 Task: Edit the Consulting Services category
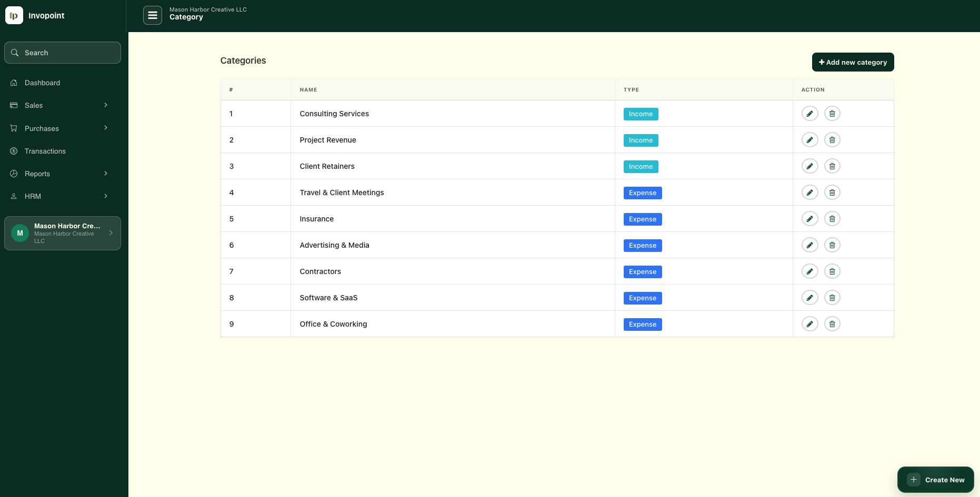click(x=809, y=114)
